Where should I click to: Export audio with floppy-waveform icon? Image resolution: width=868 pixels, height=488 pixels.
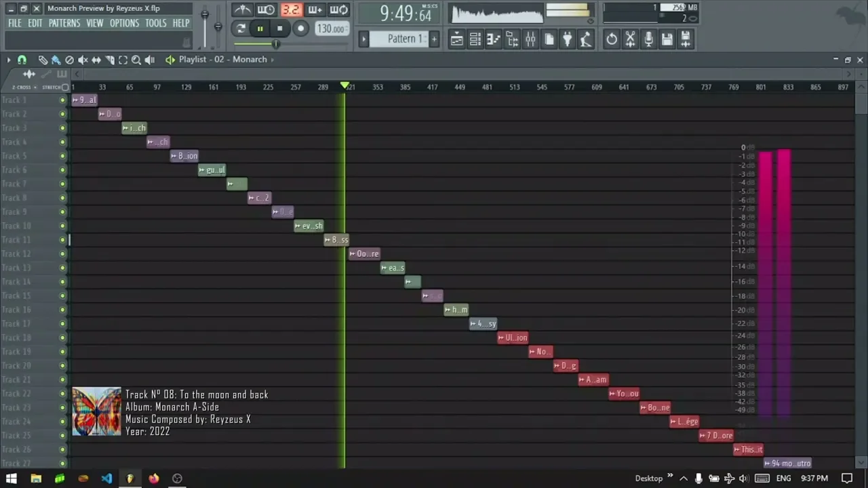pyautogui.click(x=685, y=39)
